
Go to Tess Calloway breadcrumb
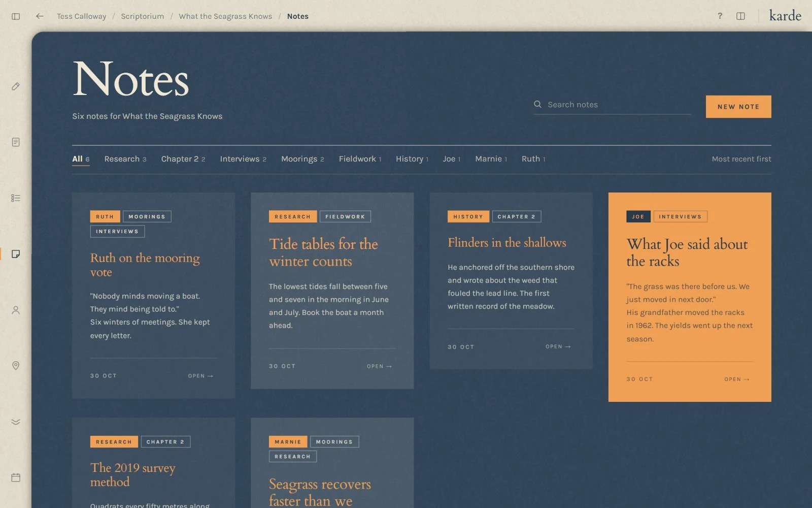click(x=82, y=16)
